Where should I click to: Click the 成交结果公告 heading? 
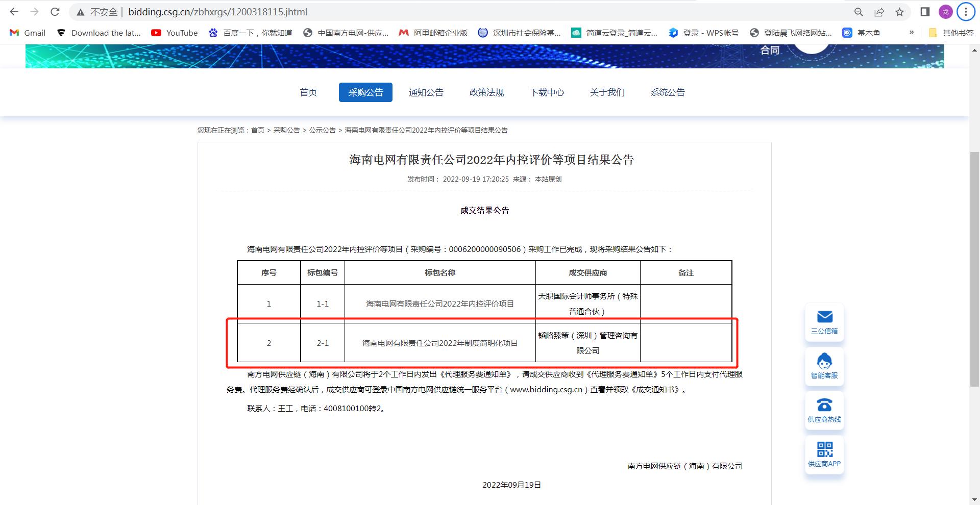(484, 210)
